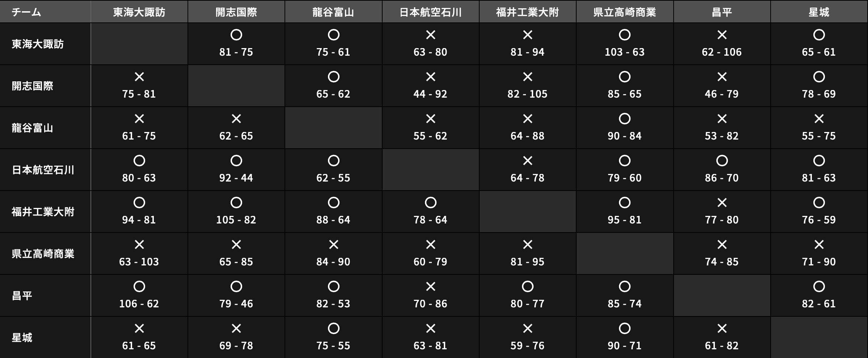This screenshot has height=358, width=868.
Task: Select the score 82 - 61
Action: tap(819, 303)
